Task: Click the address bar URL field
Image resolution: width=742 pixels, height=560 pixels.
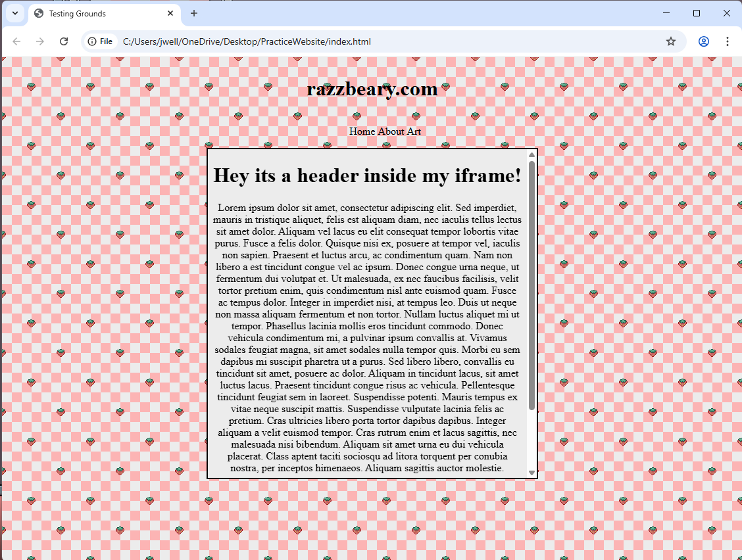Action: tap(382, 41)
